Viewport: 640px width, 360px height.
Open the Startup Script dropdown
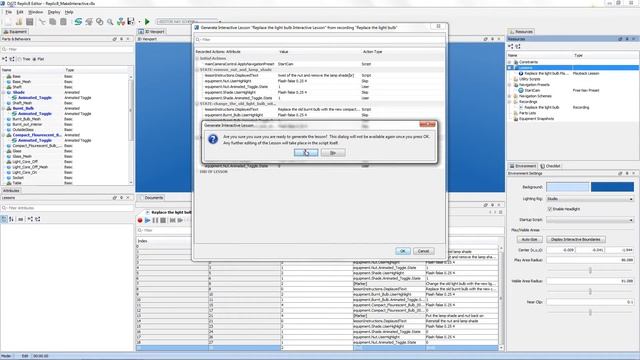(x=590, y=220)
